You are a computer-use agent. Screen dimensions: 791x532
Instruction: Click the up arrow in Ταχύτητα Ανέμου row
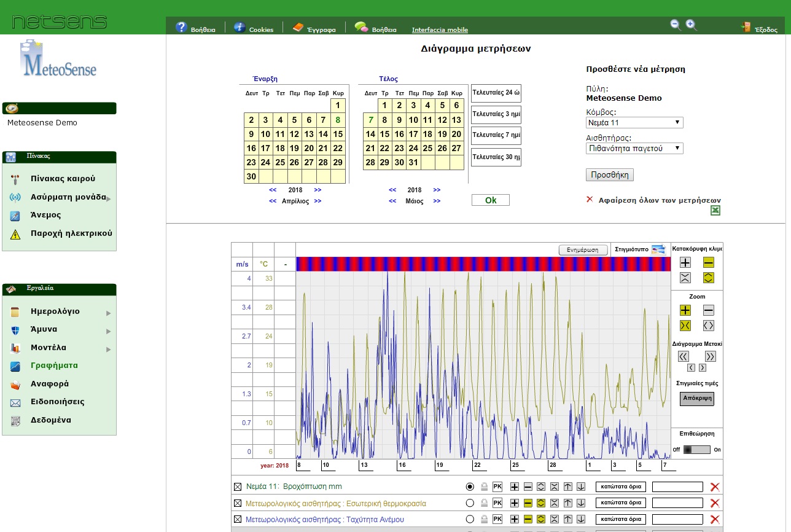tap(568, 520)
